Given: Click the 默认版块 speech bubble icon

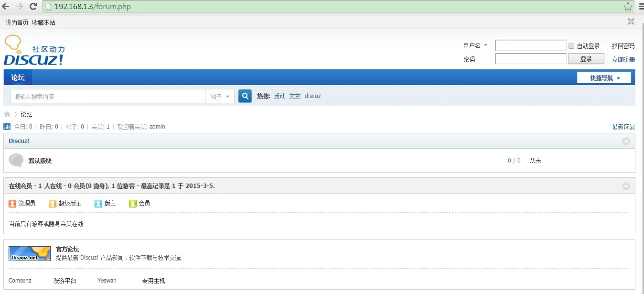Looking at the screenshot, I should [x=16, y=160].
